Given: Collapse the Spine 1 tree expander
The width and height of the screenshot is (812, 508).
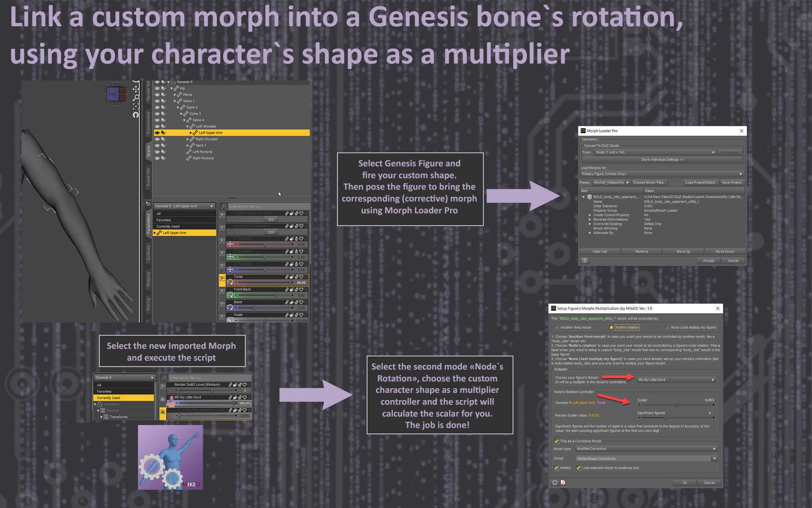Looking at the screenshot, I should 175,101.
